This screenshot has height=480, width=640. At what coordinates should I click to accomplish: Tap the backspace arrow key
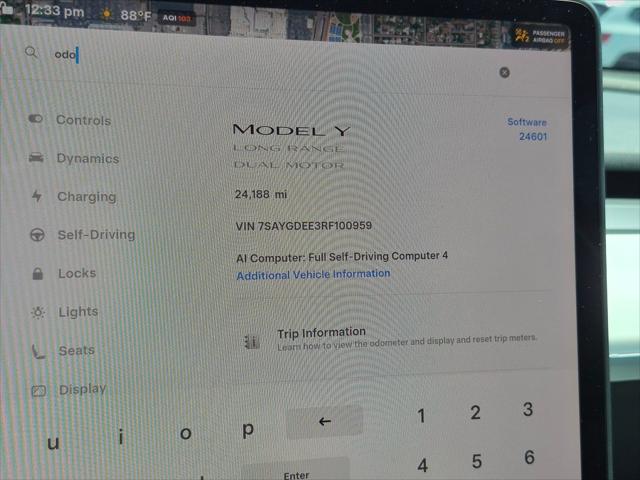point(324,422)
